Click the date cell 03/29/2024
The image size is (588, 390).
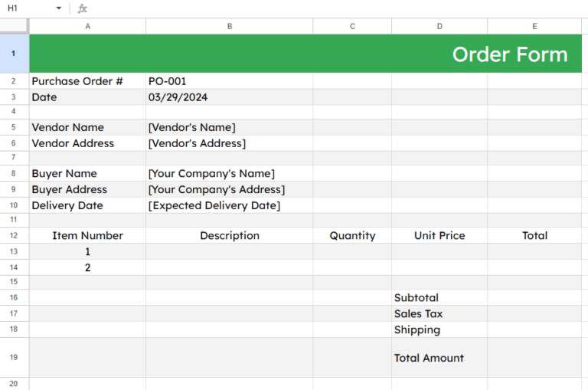pyautogui.click(x=229, y=97)
